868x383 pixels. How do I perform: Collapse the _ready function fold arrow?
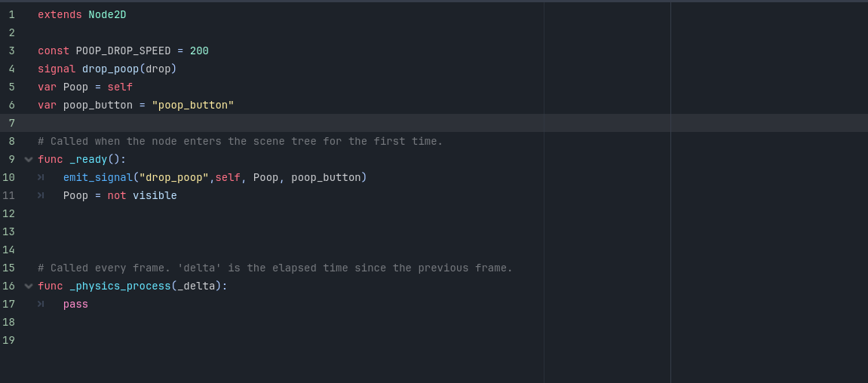point(29,159)
